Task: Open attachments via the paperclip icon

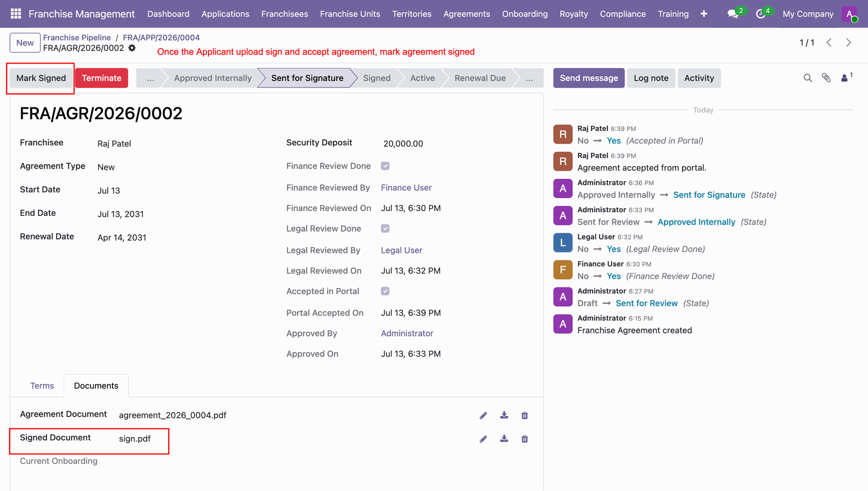Action: click(x=826, y=78)
